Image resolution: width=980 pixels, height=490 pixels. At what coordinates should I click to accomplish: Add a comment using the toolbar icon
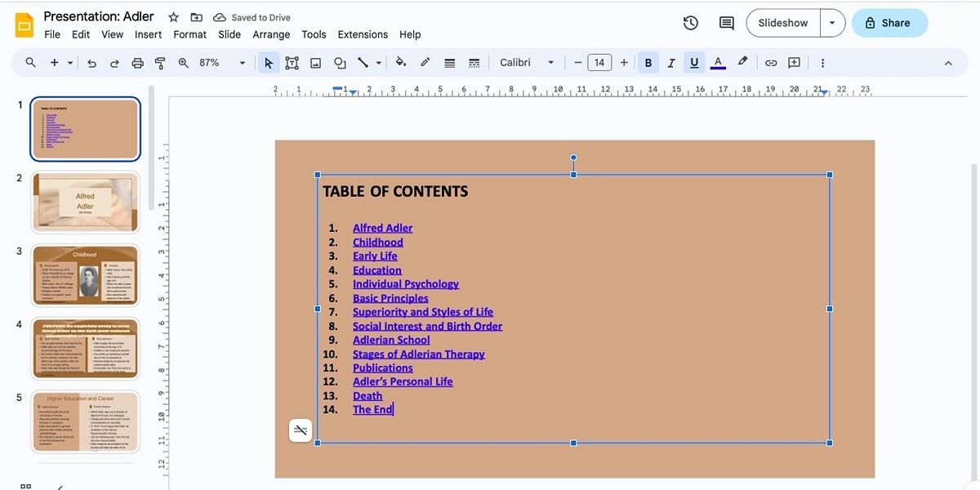pos(794,62)
